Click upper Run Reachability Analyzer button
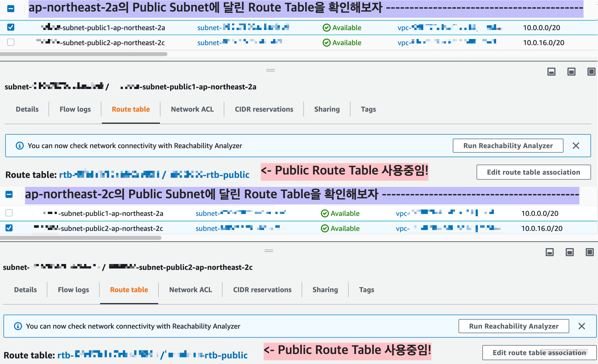The image size is (598, 364). [508, 146]
